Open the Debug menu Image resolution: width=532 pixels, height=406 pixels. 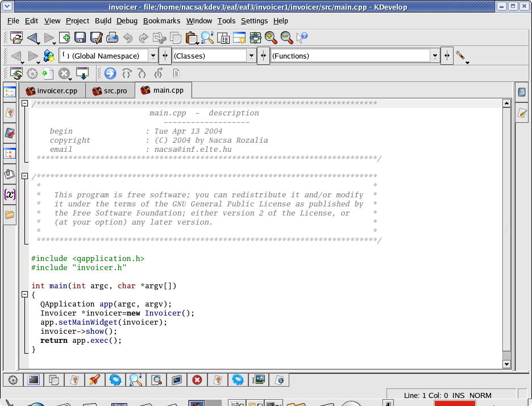pyautogui.click(x=127, y=20)
